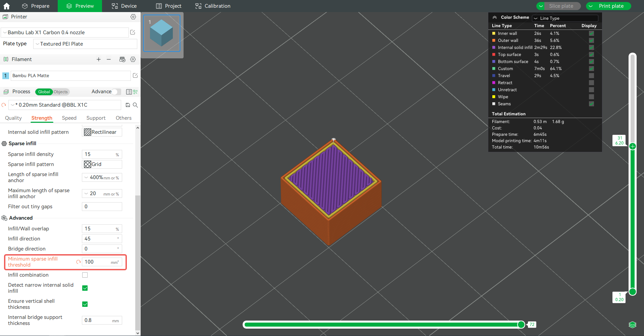
Task: Edit the Bambu Lab X1 Carbon printer preset
Action: (133, 32)
